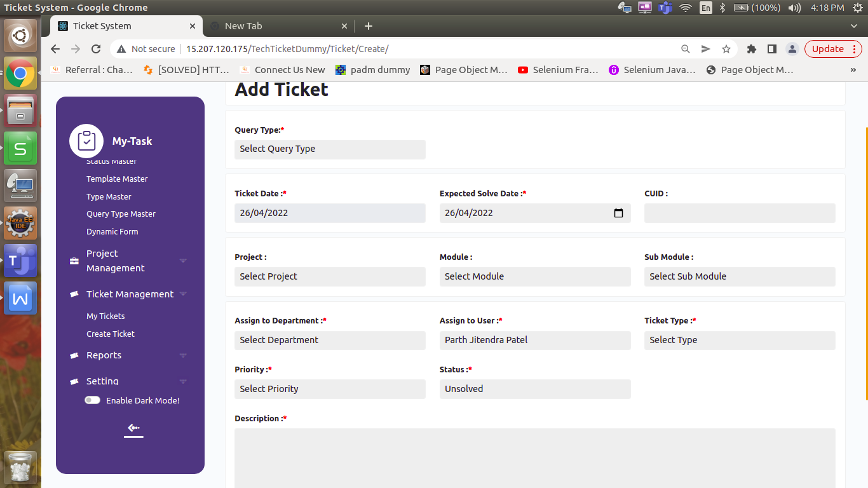Viewport: 868px width, 488px height.
Task: Open Type Master in sidebar
Action: (109, 197)
